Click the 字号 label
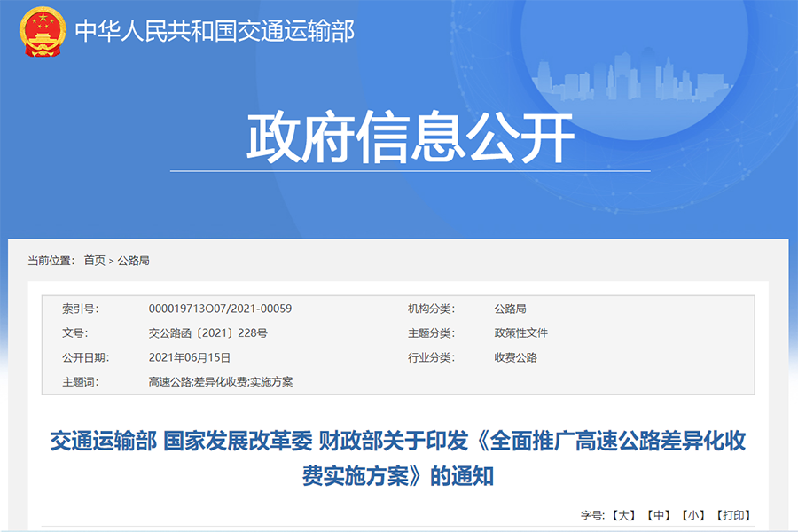 (592, 516)
